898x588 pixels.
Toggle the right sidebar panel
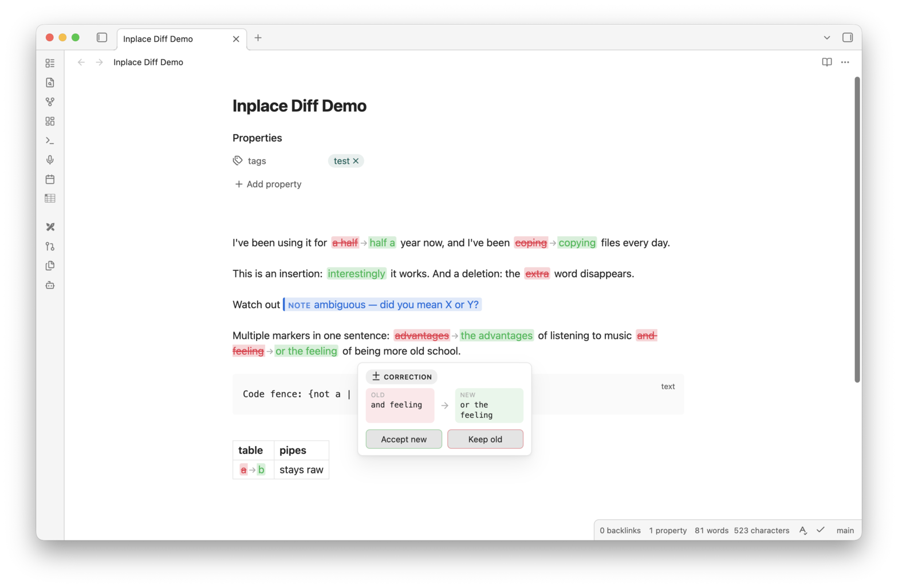[848, 37]
